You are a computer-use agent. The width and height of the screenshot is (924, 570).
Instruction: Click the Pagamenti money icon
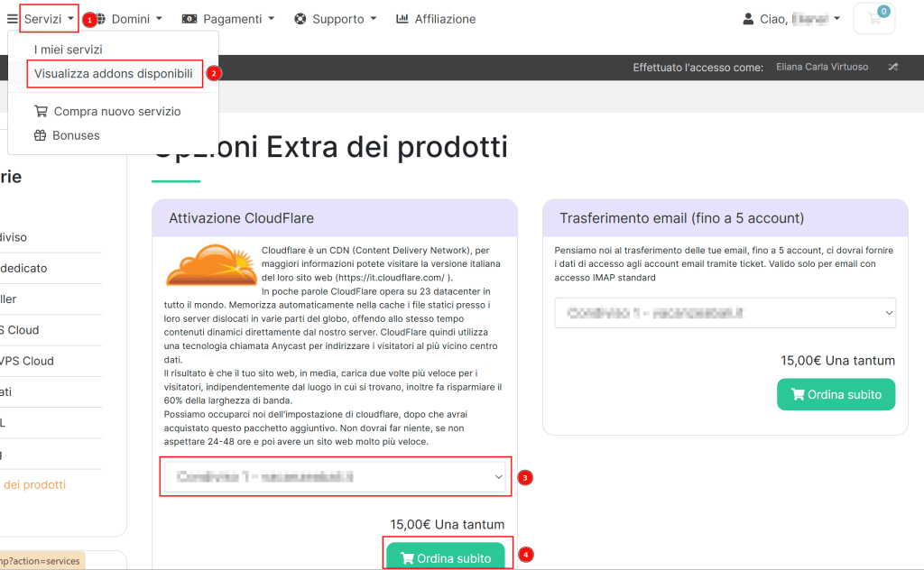[189, 19]
